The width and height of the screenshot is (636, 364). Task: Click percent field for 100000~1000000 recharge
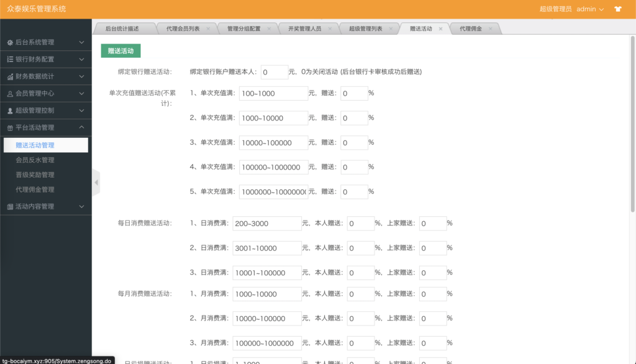pyautogui.click(x=354, y=167)
